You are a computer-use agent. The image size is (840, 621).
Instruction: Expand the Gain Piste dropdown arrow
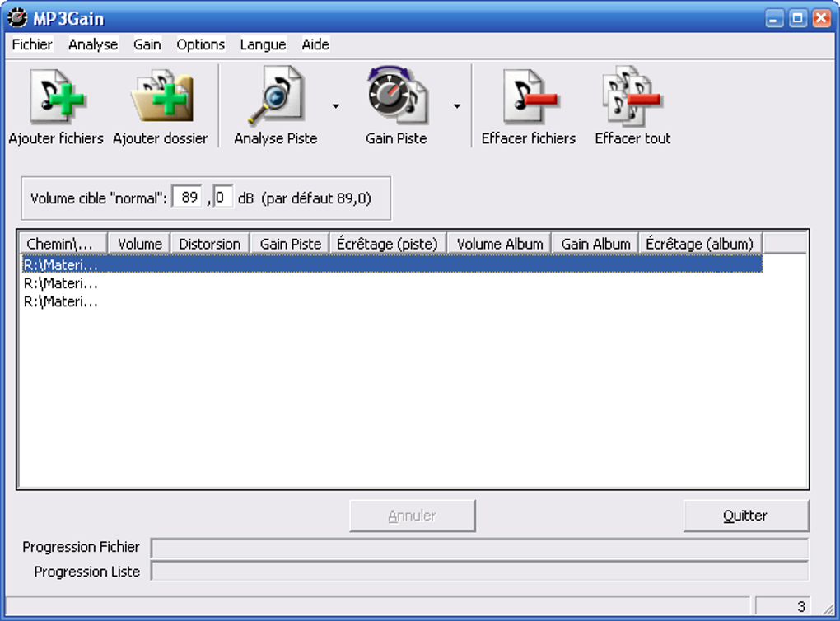coord(456,106)
